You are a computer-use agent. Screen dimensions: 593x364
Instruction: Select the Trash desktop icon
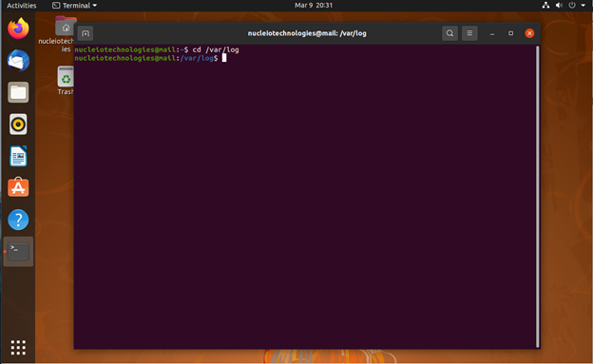pos(66,81)
